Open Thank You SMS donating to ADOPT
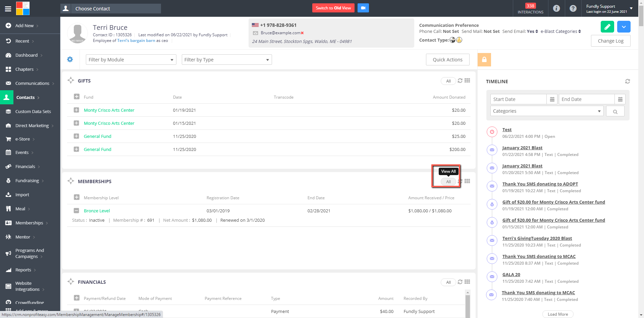The width and height of the screenshot is (644, 318). pyautogui.click(x=540, y=184)
